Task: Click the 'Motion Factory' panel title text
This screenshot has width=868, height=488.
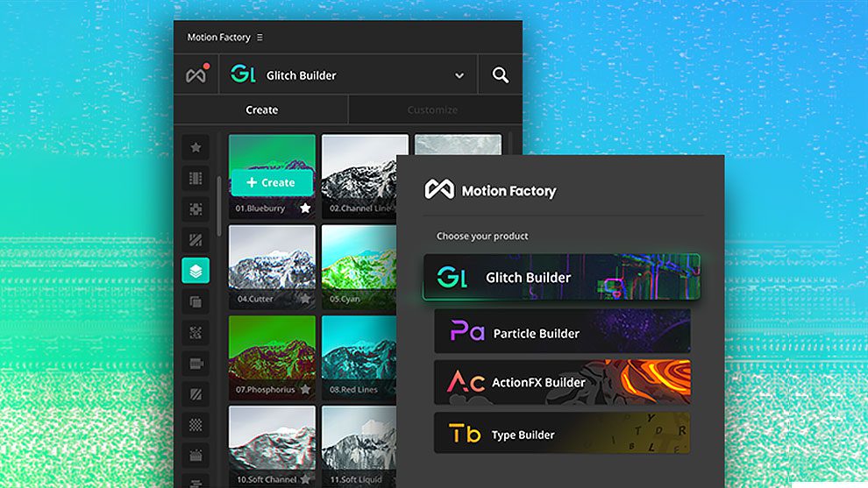Action: (x=218, y=37)
